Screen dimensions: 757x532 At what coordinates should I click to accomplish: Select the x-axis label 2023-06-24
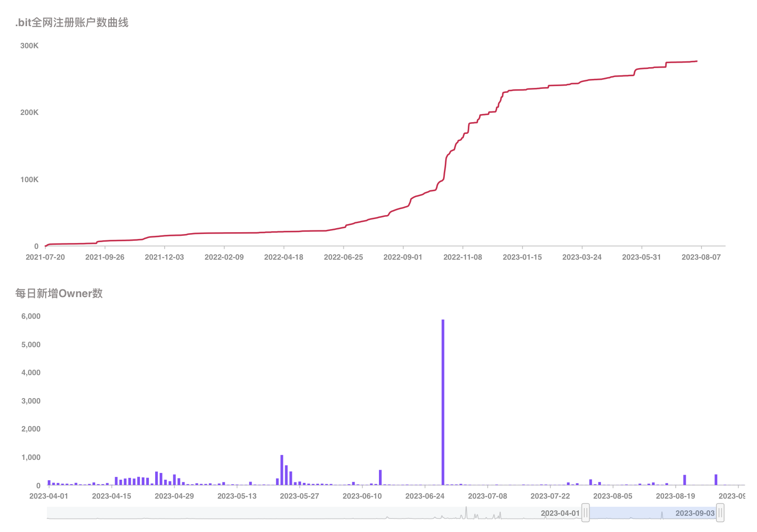coord(425,496)
